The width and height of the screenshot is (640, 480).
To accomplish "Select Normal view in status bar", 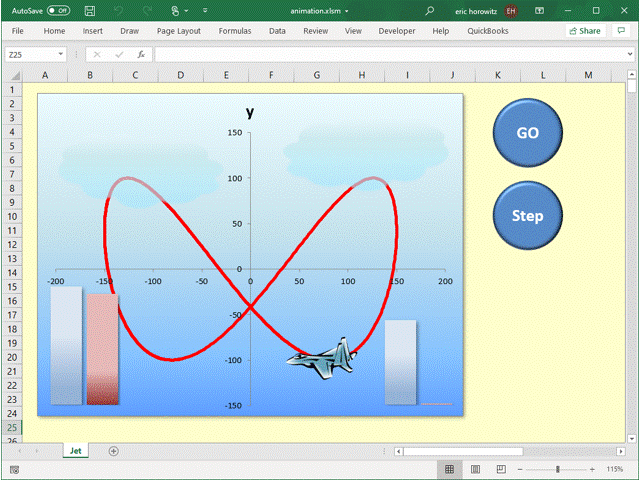I will tap(450, 469).
